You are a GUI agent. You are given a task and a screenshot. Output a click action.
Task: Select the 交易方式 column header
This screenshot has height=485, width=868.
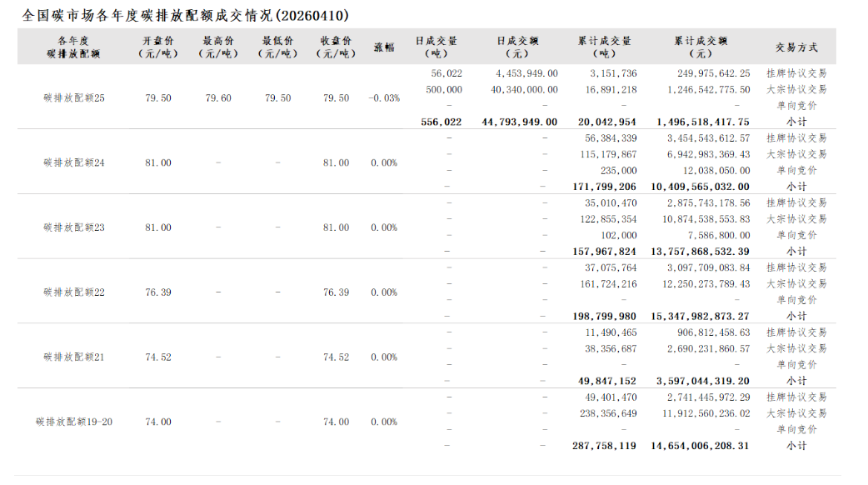(x=796, y=47)
